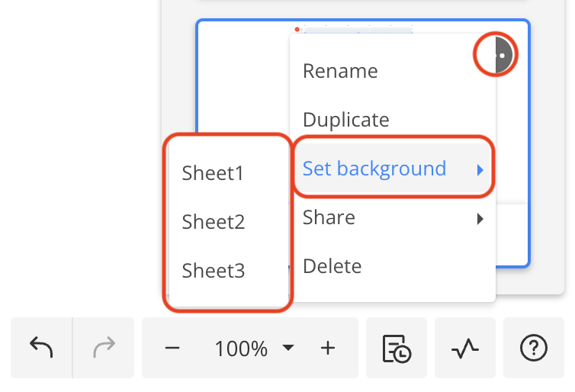Expand the arrow beside Set background
Viewport: 575px width, 392px height.
[x=480, y=169]
